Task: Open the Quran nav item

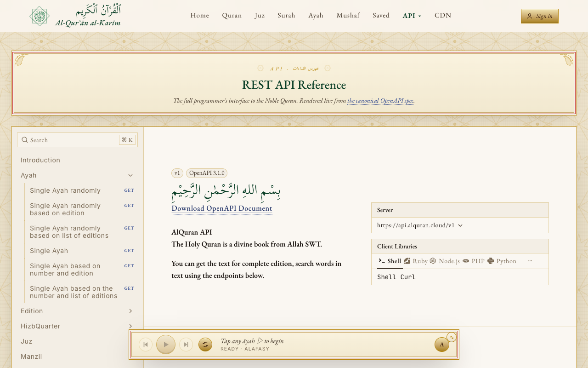Action: pos(232,15)
